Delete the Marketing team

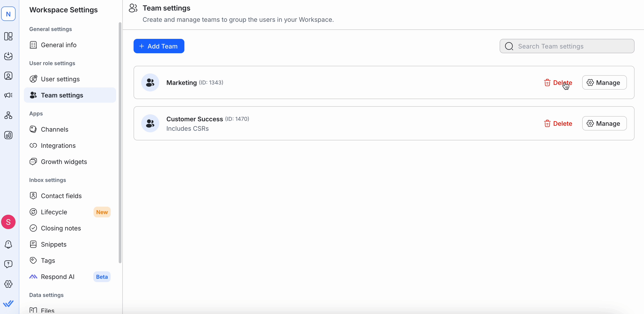point(558,83)
